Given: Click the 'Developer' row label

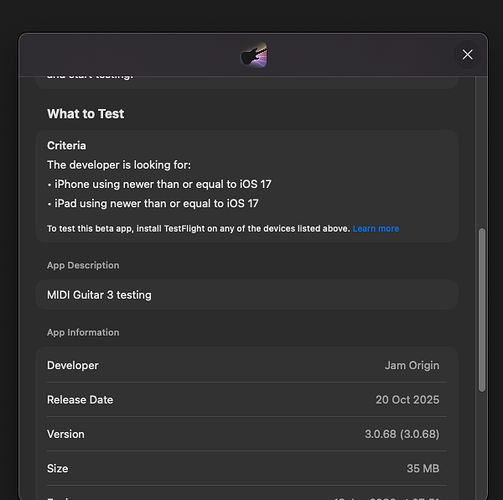Looking at the screenshot, I should click(x=73, y=365).
